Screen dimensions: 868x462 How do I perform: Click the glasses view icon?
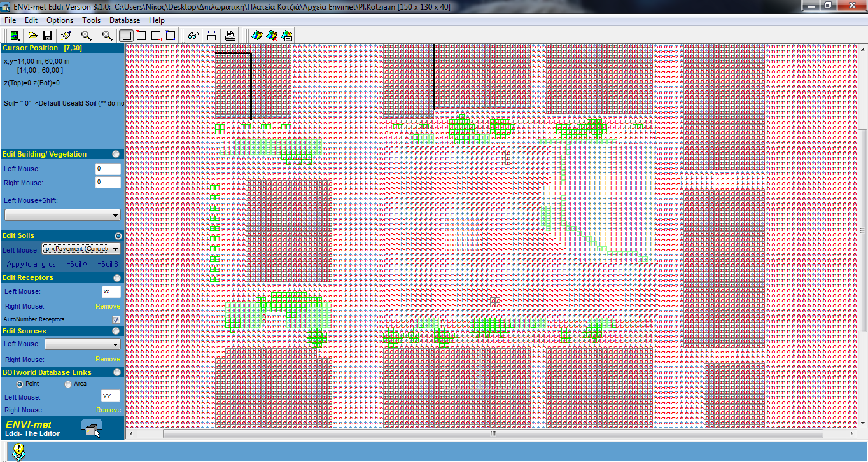pos(193,36)
